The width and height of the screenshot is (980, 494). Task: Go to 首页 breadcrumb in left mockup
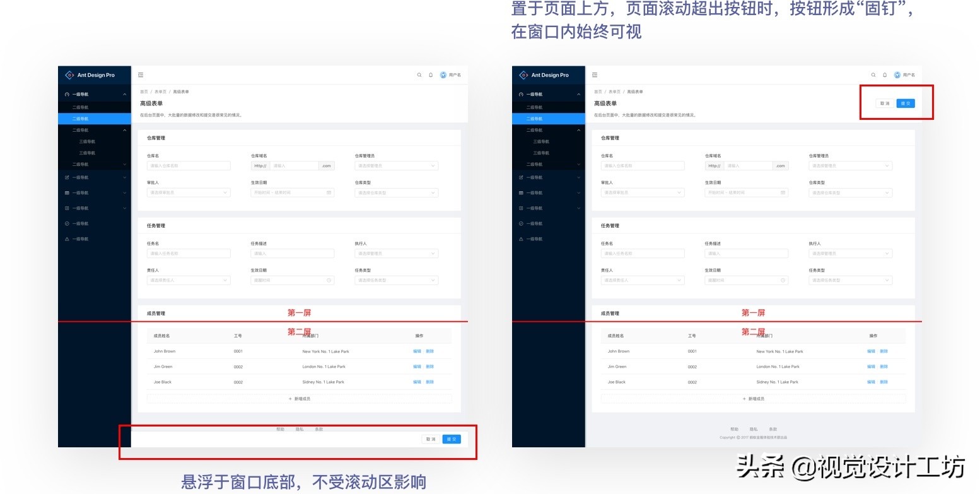pos(144,92)
